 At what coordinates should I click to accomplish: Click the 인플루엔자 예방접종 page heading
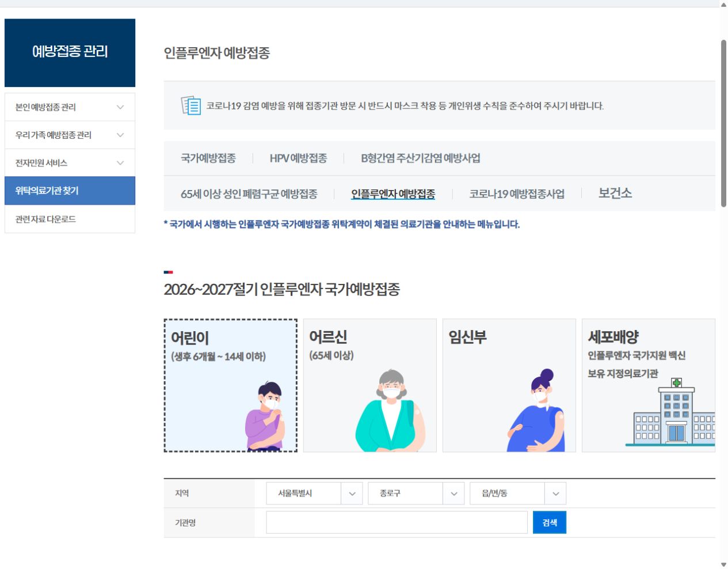click(217, 53)
